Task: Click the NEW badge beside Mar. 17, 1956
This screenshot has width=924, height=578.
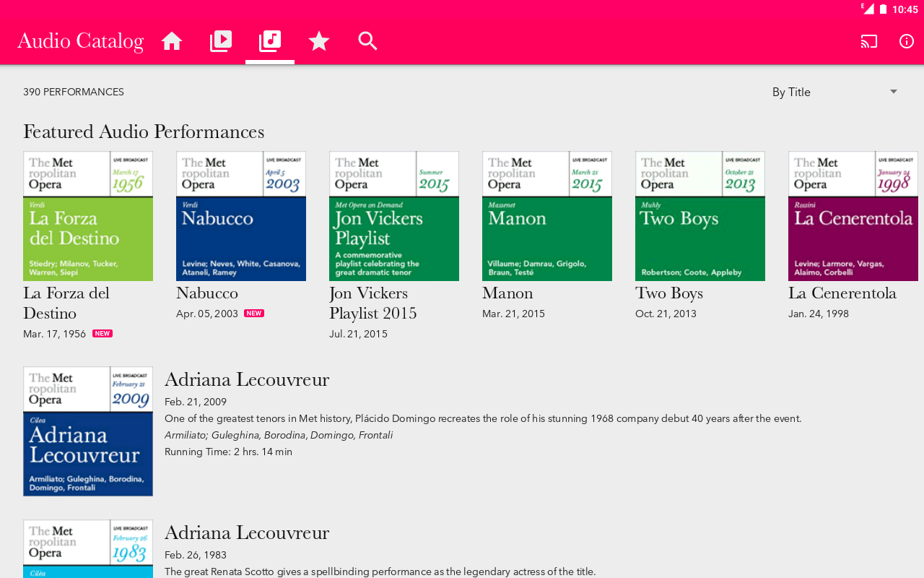Action: pyautogui.click(x=103, y=334)
